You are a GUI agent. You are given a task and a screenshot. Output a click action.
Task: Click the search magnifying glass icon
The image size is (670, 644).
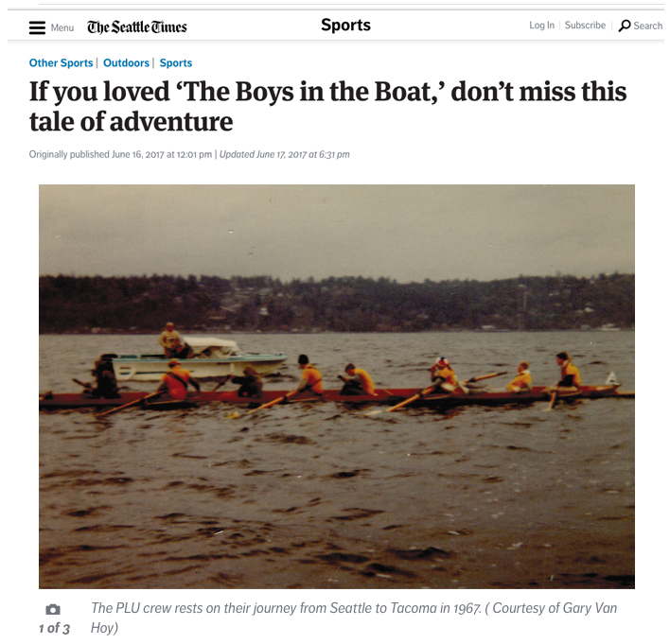click(625, 26)
